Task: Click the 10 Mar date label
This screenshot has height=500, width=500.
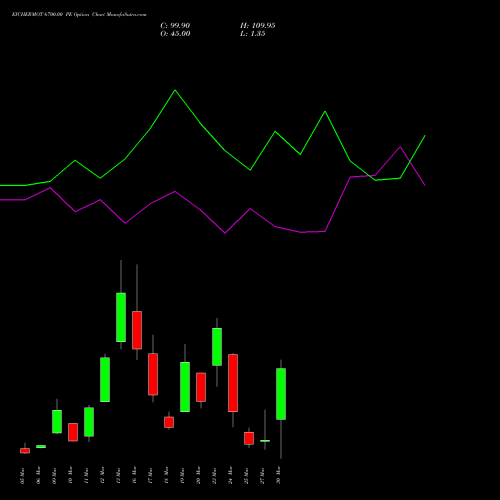Action: click(x=70, y=475)
